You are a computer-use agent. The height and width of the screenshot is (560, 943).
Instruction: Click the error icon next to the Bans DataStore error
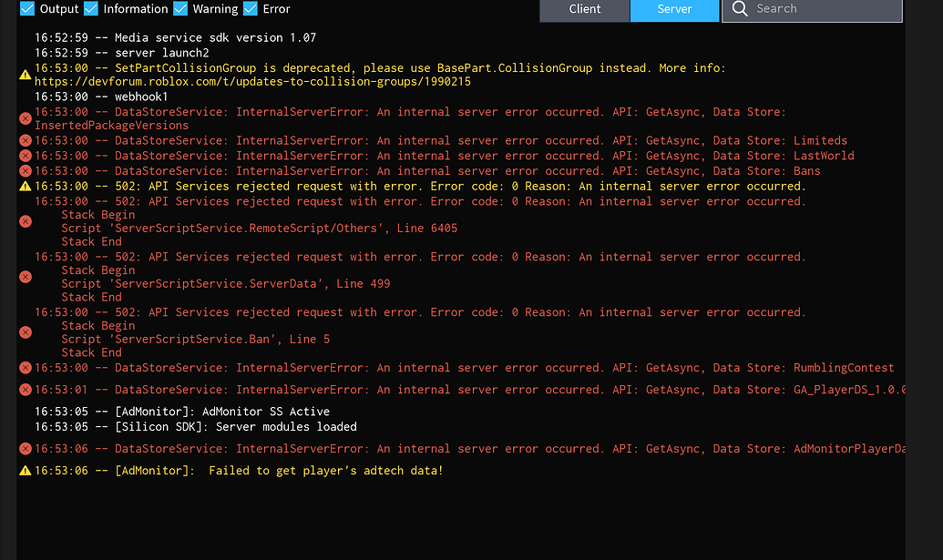pos(26,170)
